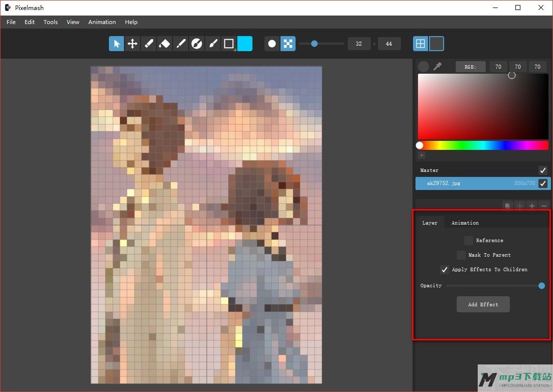The image size is (553, 392).
Task: Click the color picker's circular selection handle
Action: coord(512,75)
